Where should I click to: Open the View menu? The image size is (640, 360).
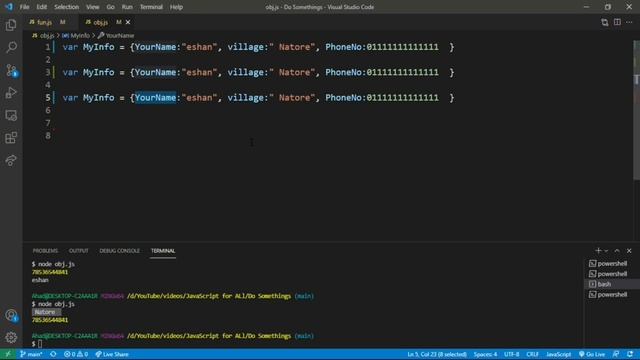click(93, 7)
